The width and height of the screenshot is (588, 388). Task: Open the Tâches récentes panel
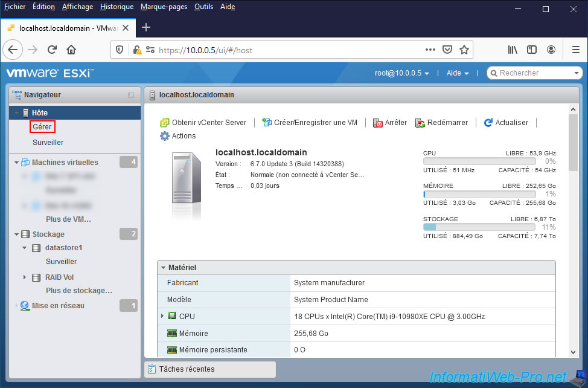click(x=210, y=369)
